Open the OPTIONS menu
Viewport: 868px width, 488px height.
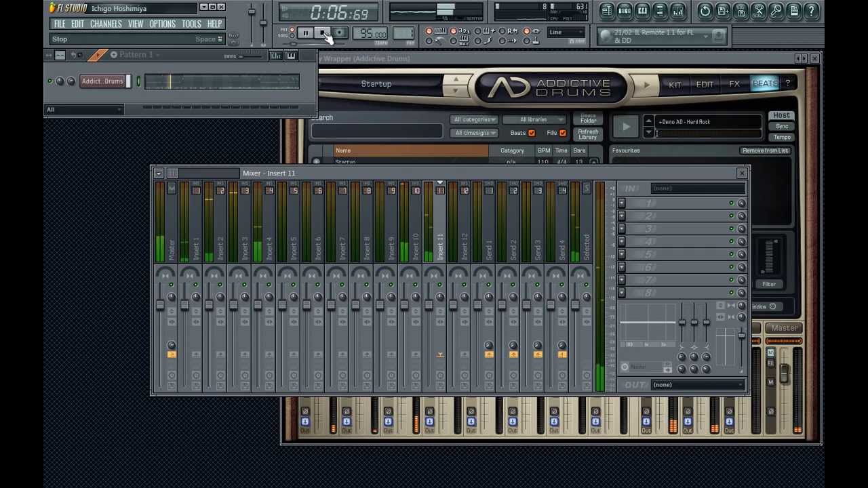pyautogui.click(x=162, y=24)
